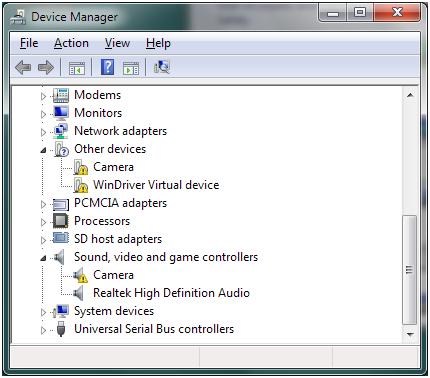Click the Show/Hide Action Pane toolbar icon
430x378 pixels.
click(131, 68)
